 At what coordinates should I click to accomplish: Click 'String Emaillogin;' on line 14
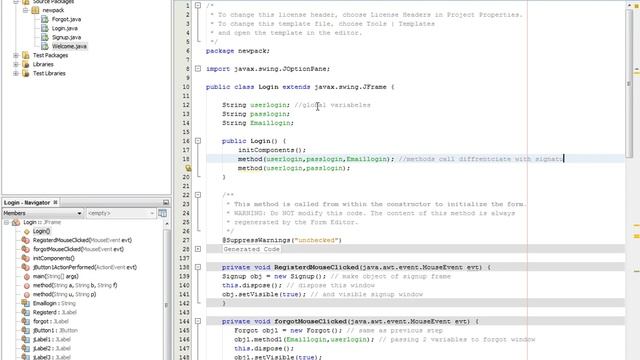coord(258,123)
